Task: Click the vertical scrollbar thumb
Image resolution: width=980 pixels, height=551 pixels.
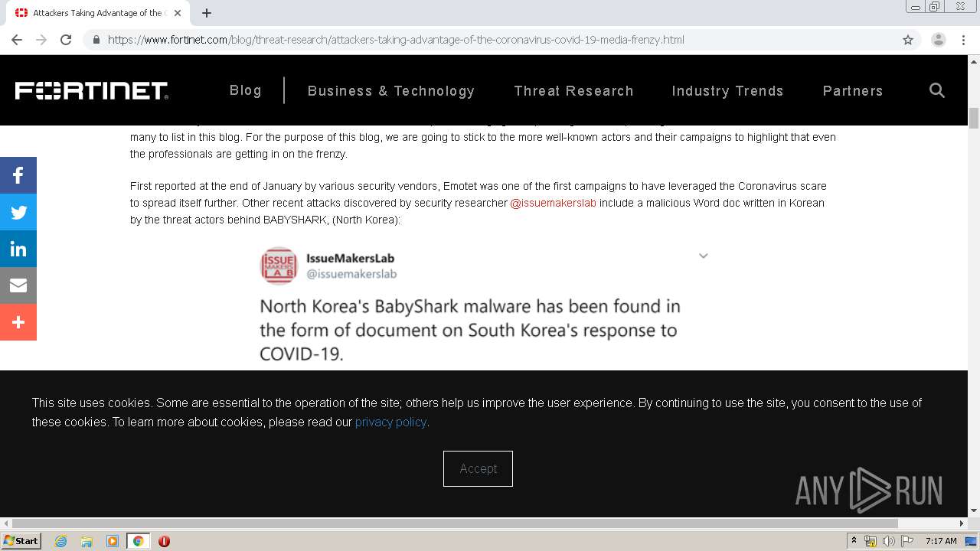Action: coord(974,119)
